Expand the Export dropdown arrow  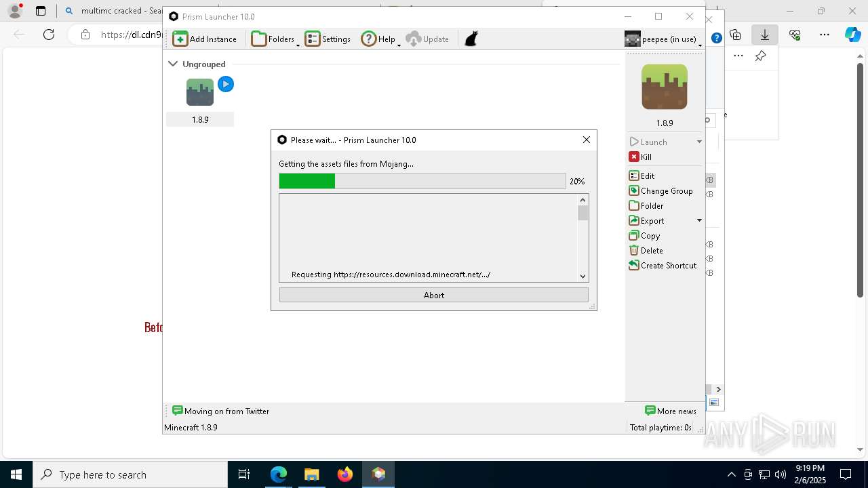pyautogui.click(x=699, y=220)
